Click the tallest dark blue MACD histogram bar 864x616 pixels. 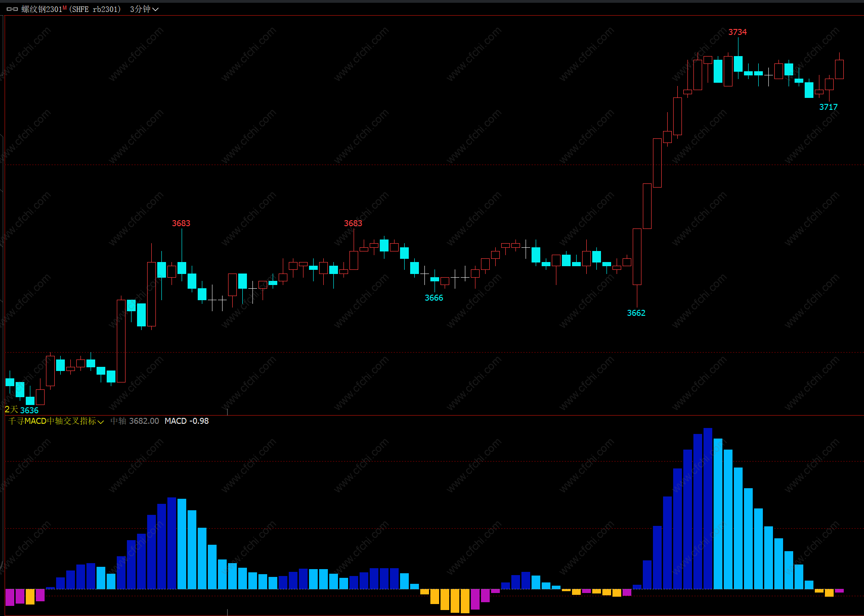tap(708, 508)
